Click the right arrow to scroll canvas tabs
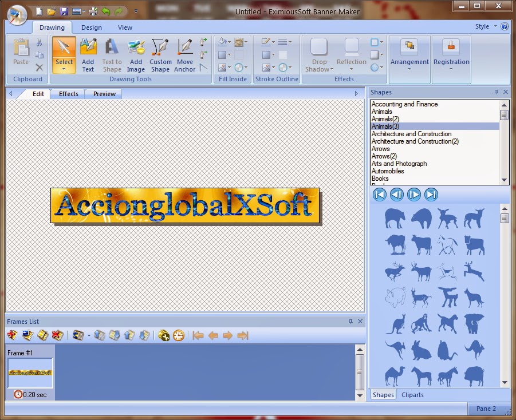This screenshot has height=420, width=516. (x=356, y=94)
